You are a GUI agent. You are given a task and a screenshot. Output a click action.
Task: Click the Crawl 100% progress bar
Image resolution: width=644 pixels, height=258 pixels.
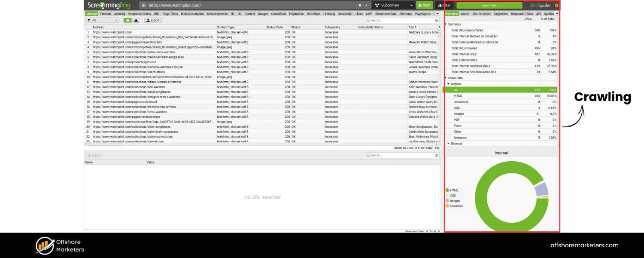(x=489, y=5)
